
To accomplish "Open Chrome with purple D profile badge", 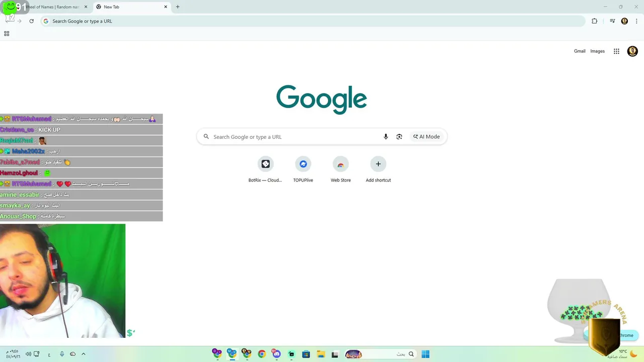I will (x=217, y=353).
